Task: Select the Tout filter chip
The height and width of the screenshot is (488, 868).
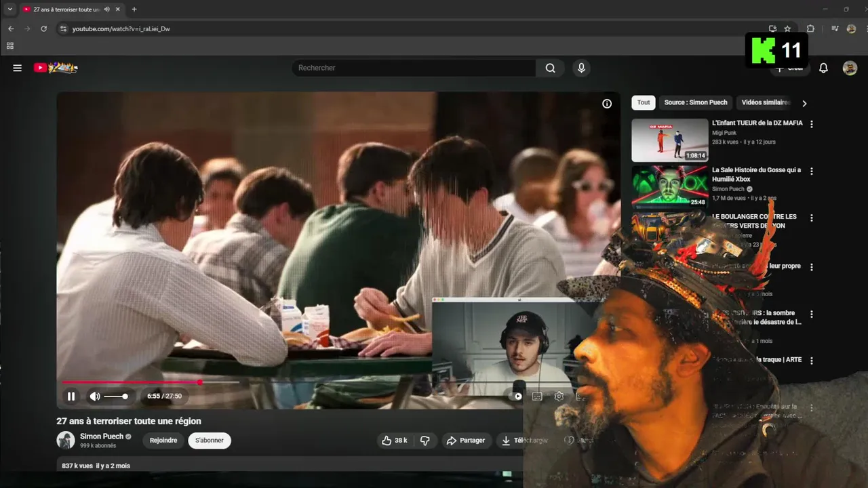Action: (644, 102)
